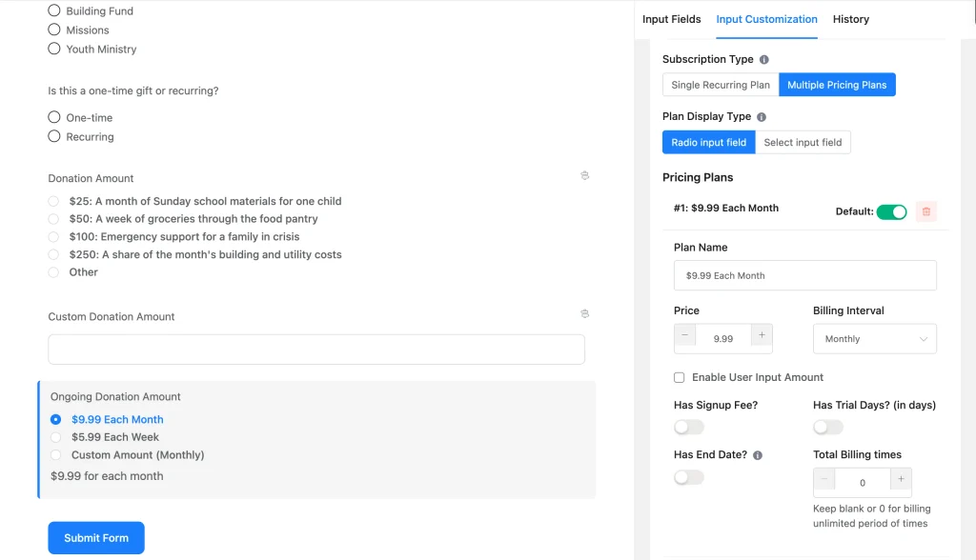The height and width of the screenshot is (560, 976).
Task: Open the Billing Interval Monthly dropdown
Action: coord(875,339)
